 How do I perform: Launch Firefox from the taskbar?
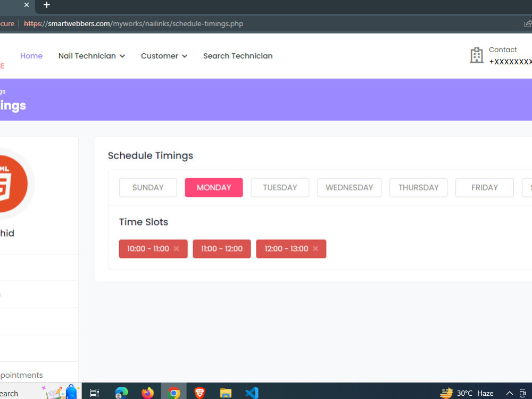[147, 393]
